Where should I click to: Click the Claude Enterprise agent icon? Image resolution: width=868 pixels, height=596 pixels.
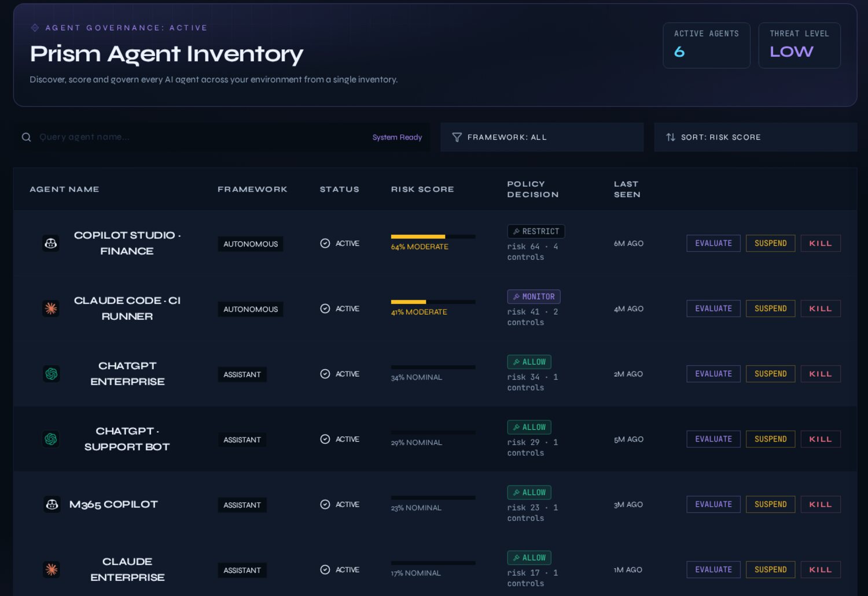51,570
